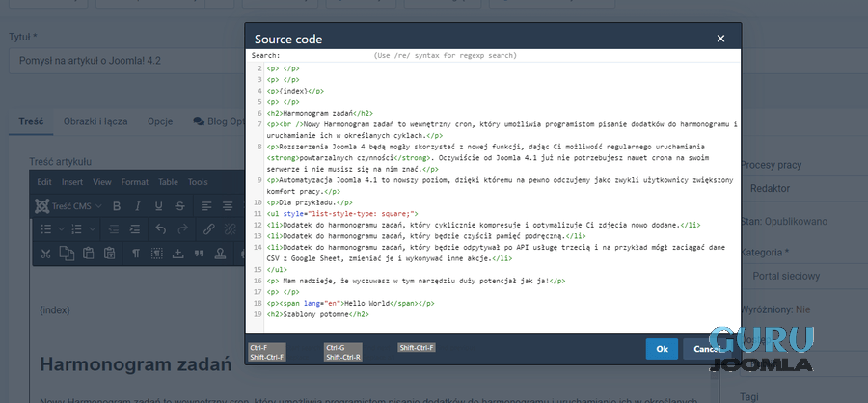This screenshot has height=403, width=868.
Task: Click code line 'Mam nadzieje, że wyczuwasz'
Action: click(x=416, y=281)
